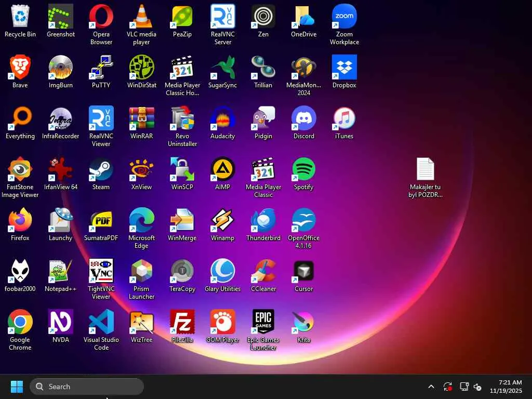This screenshot has width=532, height=399.
Task: Select the FileZilla desktop icon
Action: tap(182, 323)
